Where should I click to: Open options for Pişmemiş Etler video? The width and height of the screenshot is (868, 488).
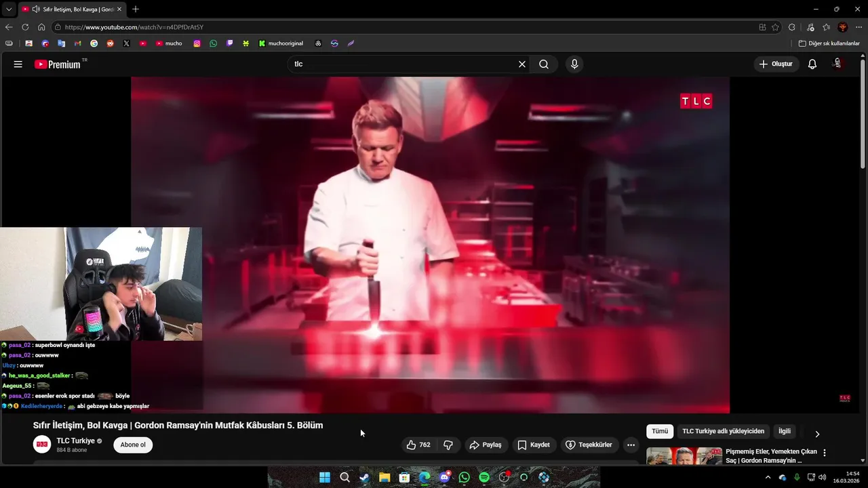pos(825,453)
